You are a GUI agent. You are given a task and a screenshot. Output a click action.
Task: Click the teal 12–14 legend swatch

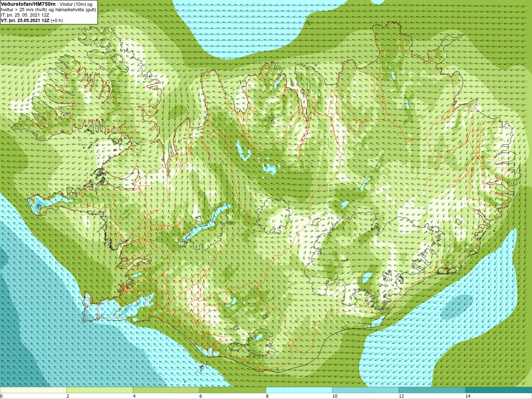432,390
